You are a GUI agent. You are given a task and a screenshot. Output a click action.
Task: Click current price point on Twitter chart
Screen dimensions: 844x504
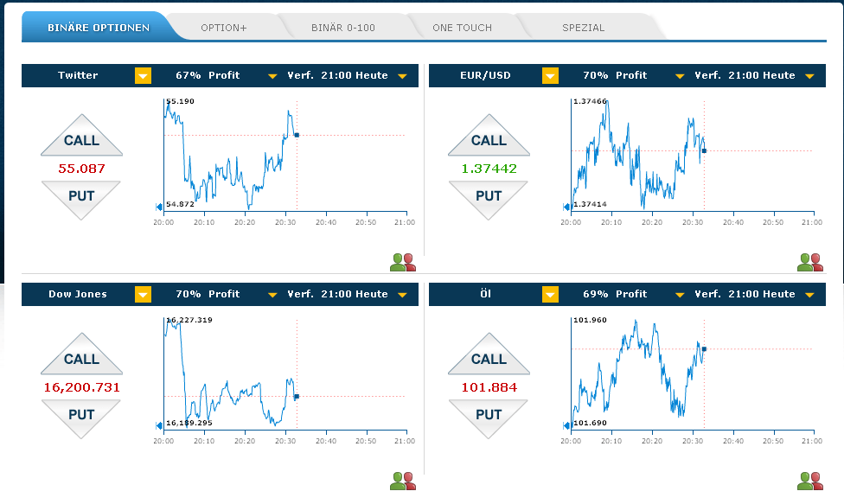pos(297,135)
